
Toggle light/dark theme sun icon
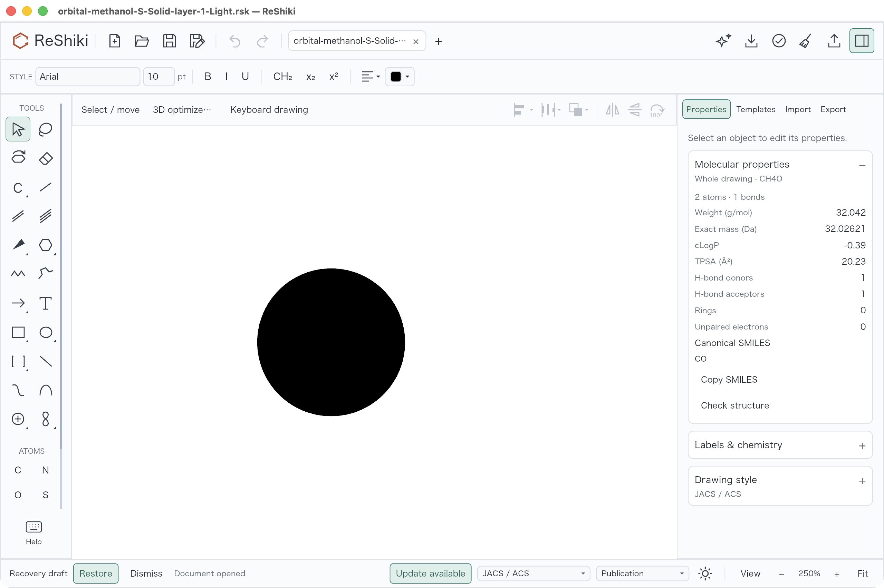click(705, 574)
